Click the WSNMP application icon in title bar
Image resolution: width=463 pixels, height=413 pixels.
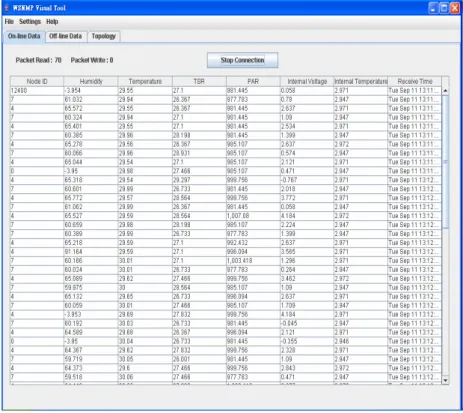point(6,7)
